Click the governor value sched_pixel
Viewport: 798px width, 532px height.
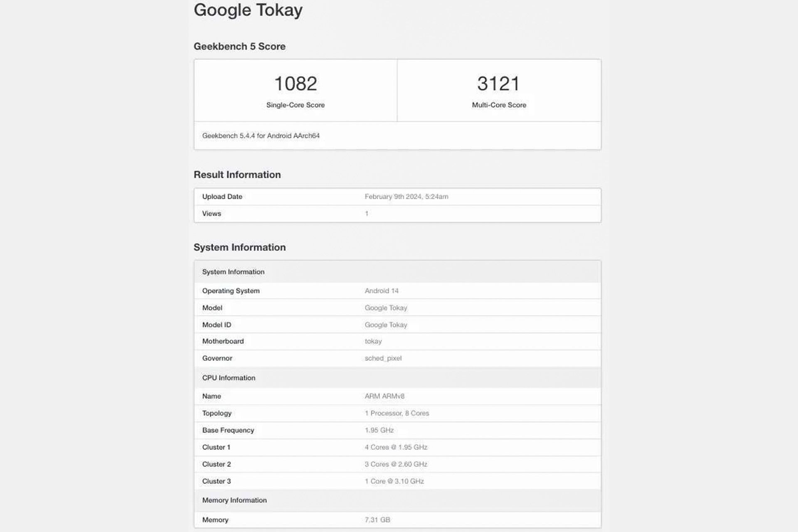coord(383,358)
